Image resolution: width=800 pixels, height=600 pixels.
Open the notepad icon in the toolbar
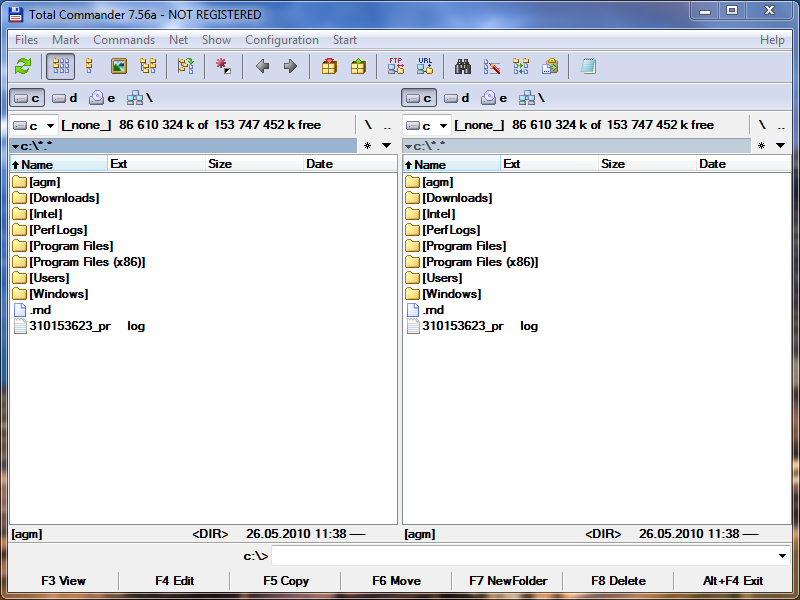[x=588, y=66]
